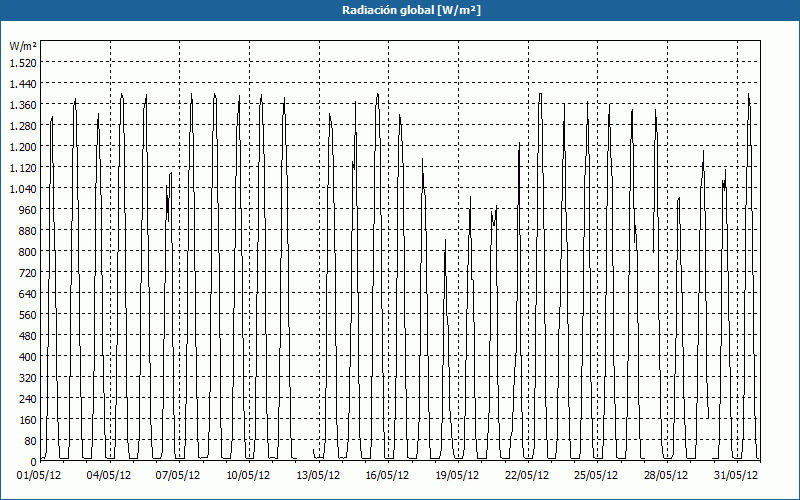Select the 960 y-axis label

[29, 210]
